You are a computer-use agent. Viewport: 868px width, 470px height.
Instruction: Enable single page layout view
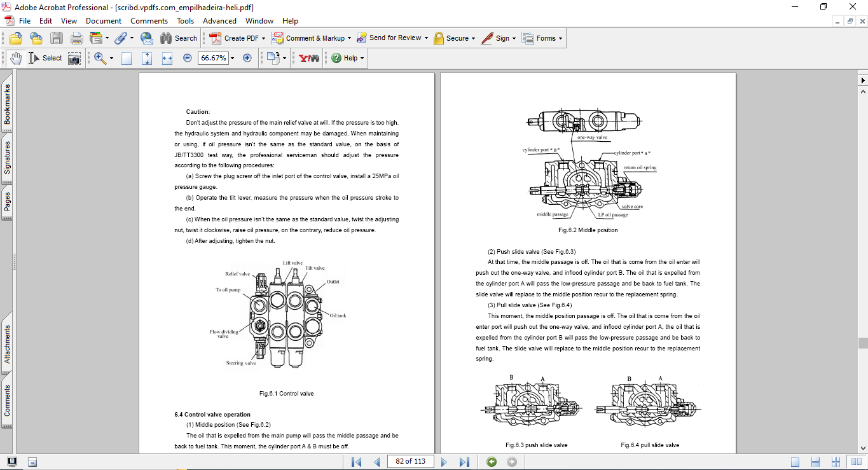tap(796, 462)
